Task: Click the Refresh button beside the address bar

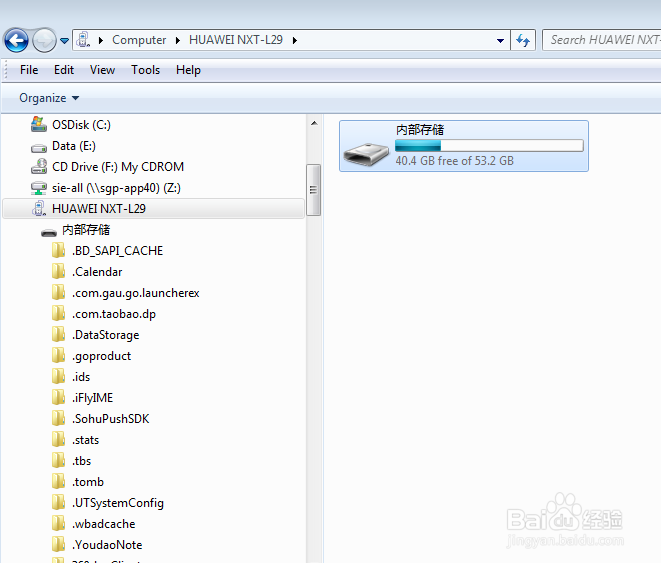Action: [523, 40]
